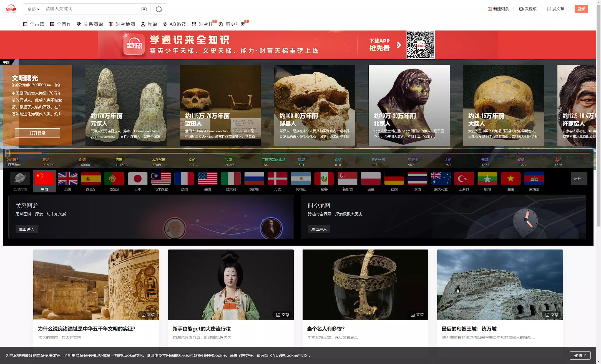The width and height of the screenshot is (601, 364).
Task: Click the globe 全时间轴 icon
Action: tap(20, 179)
